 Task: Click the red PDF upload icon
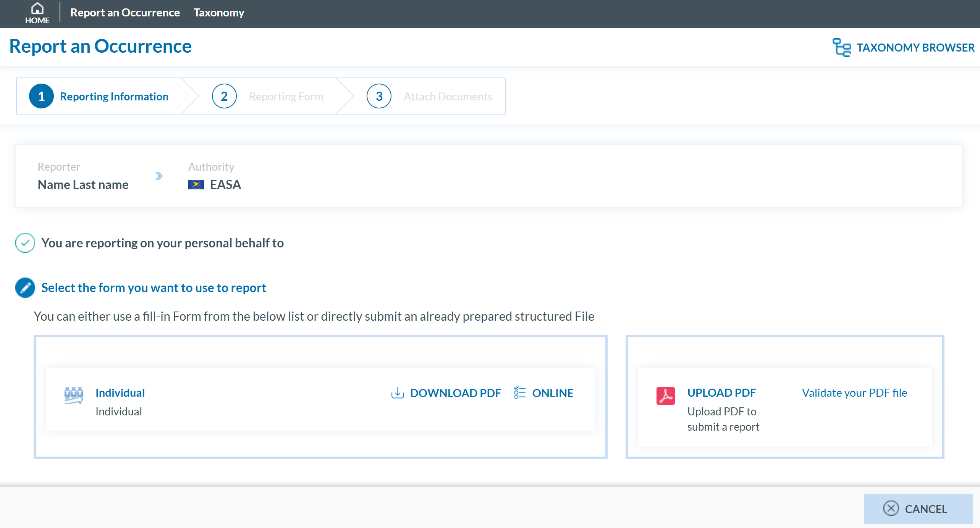(x=665, y=396)
